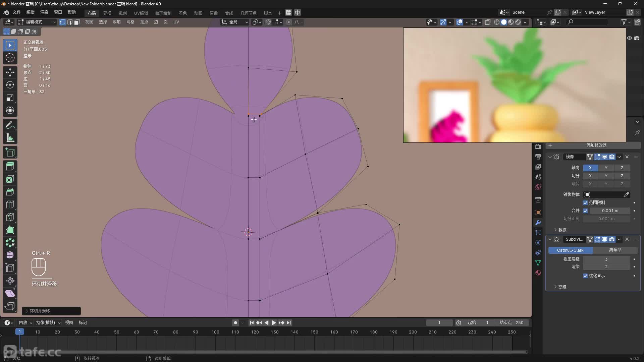This screenshot has height=362, width=644.
Task: Select the Poly Build tool
Action: [x=10, y=230]
